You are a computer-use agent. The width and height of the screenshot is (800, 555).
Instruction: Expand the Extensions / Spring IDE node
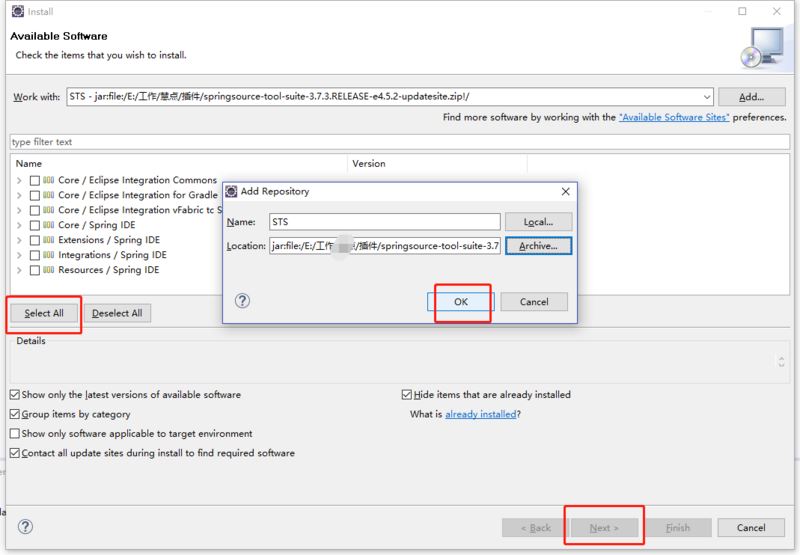coord(19,240)
